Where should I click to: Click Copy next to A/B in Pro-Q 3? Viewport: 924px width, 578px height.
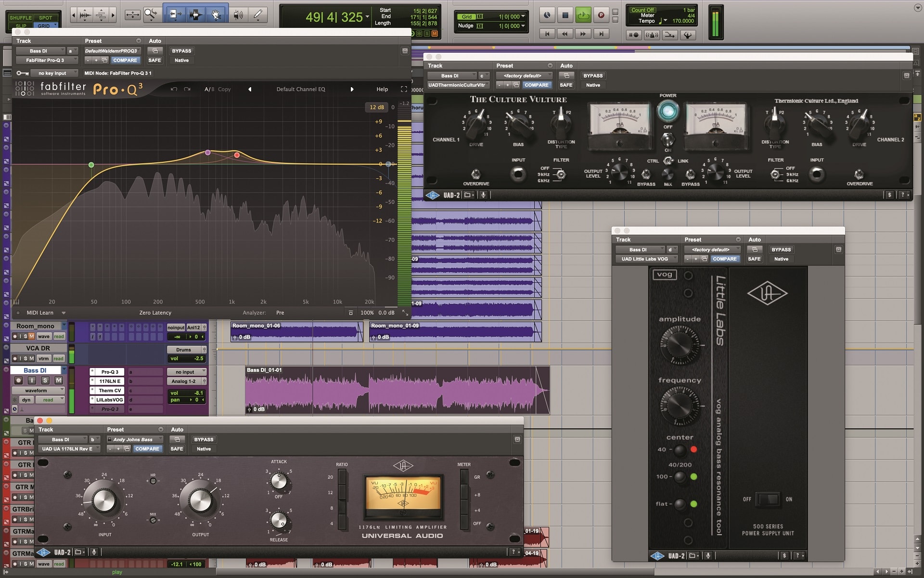[224, 89]
